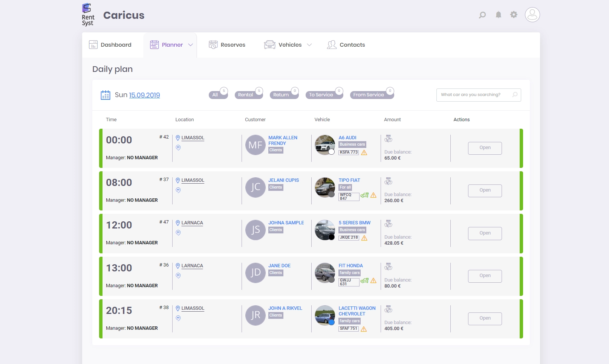Viewport: 609px width, 364px height.
Task: Go to the Dashboard tab
Action: [x=110, y=45]
